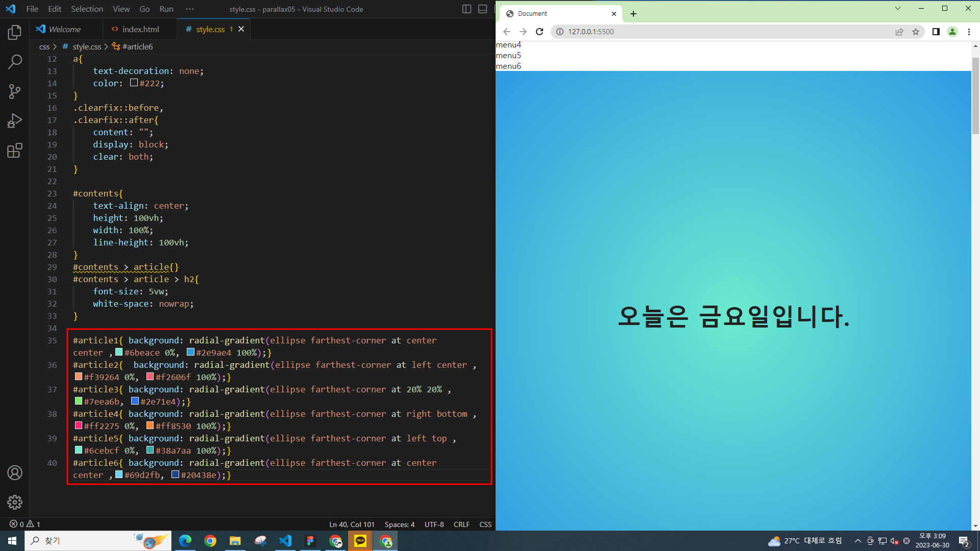Open the Search view in the activity bar
The image size is (980, 551).
(15, 62)
